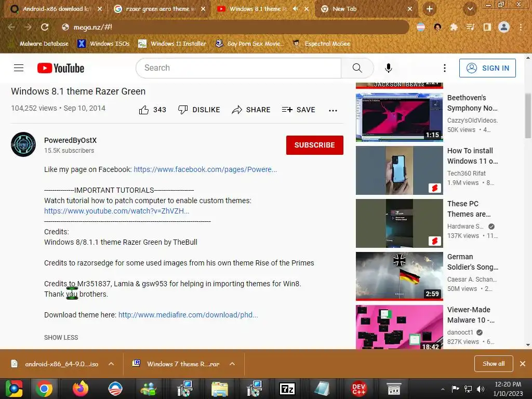Viewport: 532px width, 399px height.
Task: Share the video
Action: (251, 110)
